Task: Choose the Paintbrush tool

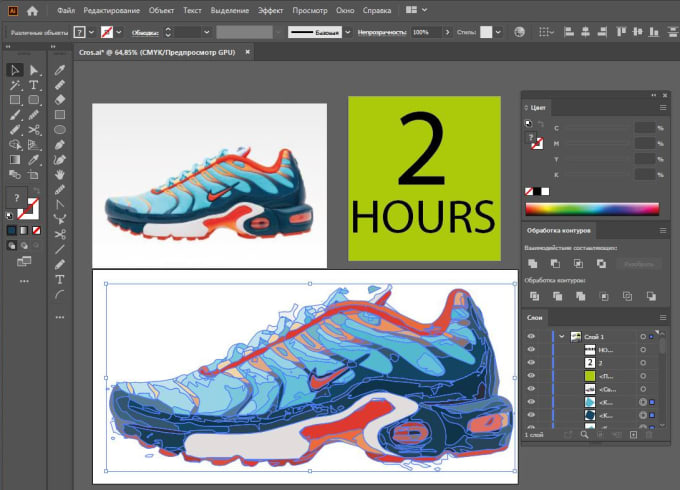Action: click(15, 115)
